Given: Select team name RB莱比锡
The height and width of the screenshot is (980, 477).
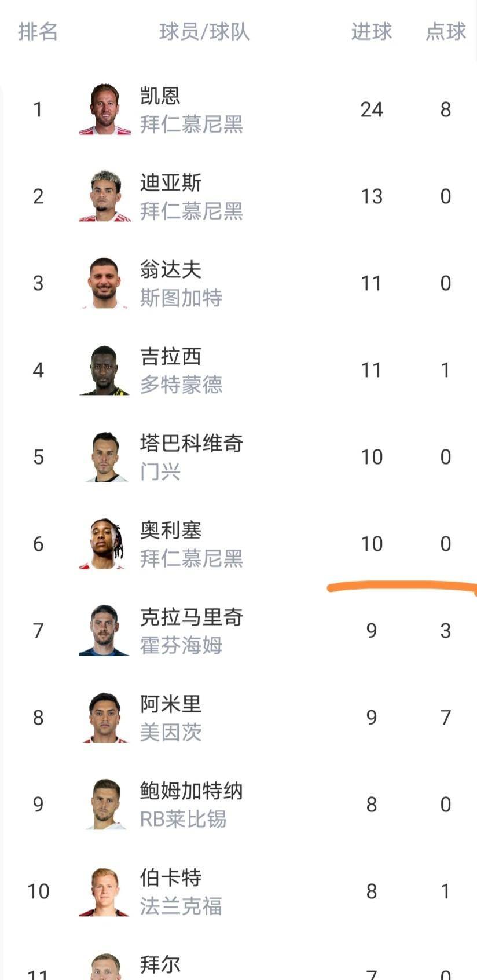Looking at the screenshot, I should [x=183, y=819].
